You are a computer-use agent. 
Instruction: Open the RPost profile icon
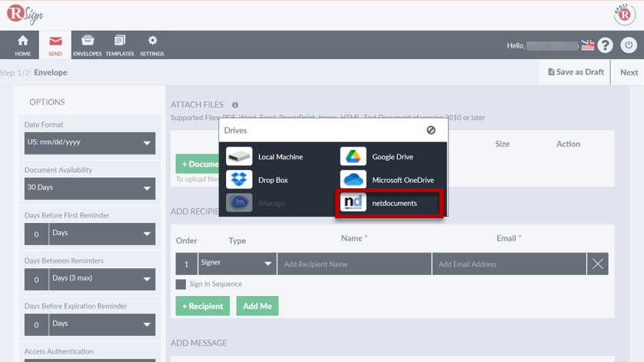[624, 15]
